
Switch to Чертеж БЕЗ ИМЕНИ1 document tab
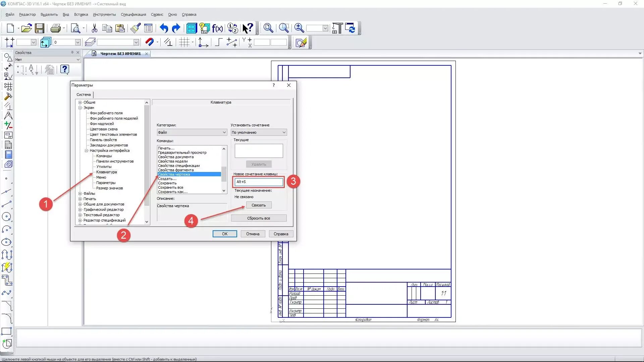pos(120,54)
